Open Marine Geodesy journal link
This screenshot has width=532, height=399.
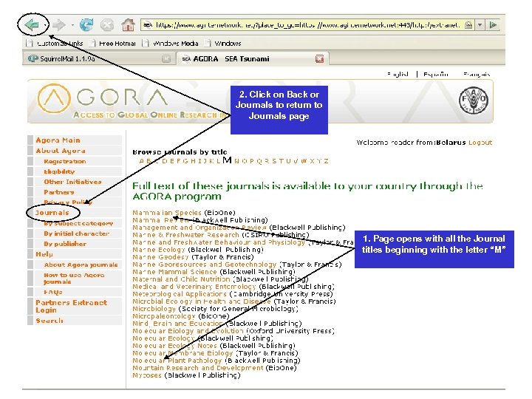tap(160, 257)
